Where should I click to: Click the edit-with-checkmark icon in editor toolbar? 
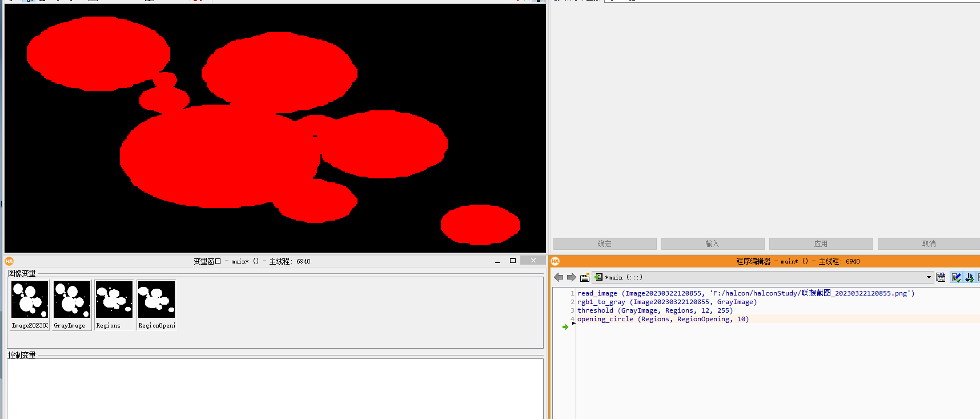click(956, 277)
